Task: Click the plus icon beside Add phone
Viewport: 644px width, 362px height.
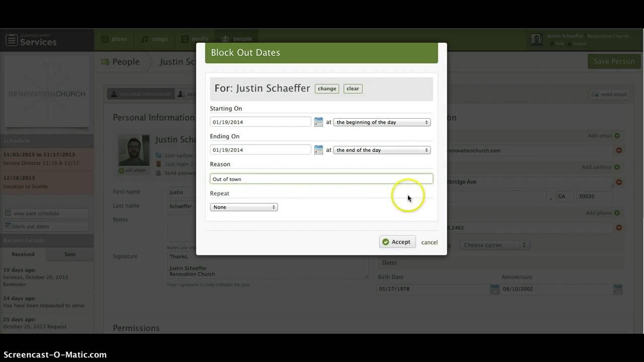Action: 617,213
